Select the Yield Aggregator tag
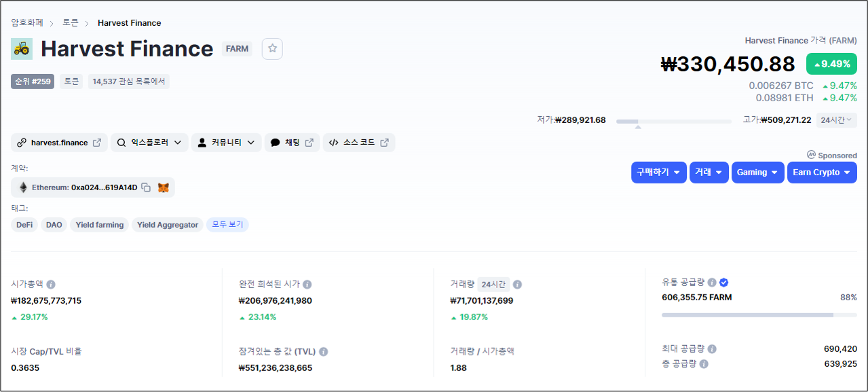 point(167,225)
